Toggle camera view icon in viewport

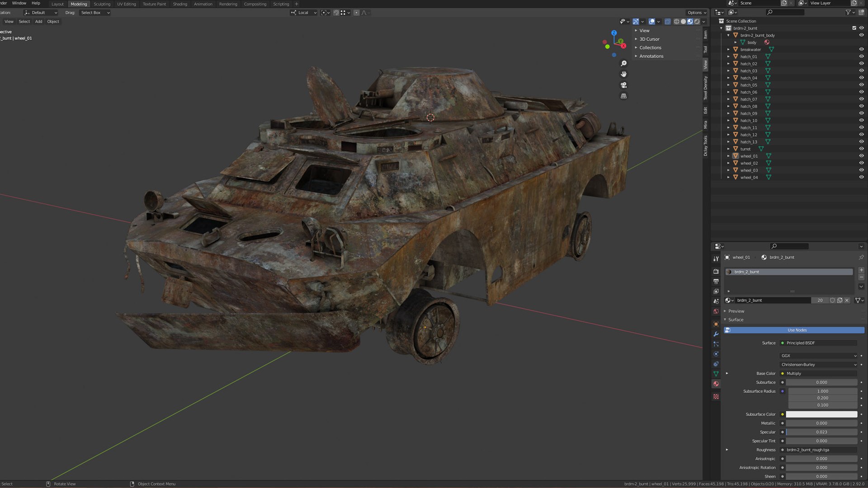(624, 85)
